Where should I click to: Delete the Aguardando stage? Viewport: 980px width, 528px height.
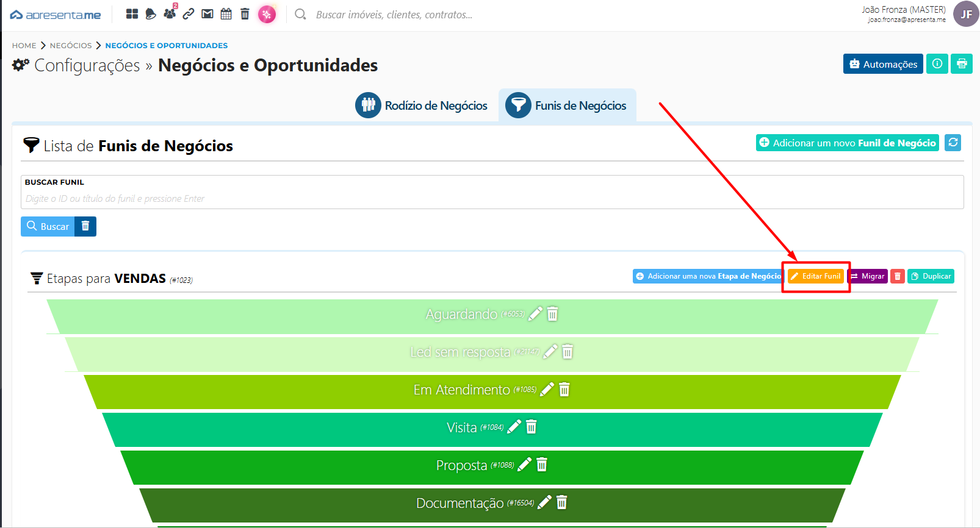tap(553, 314)
